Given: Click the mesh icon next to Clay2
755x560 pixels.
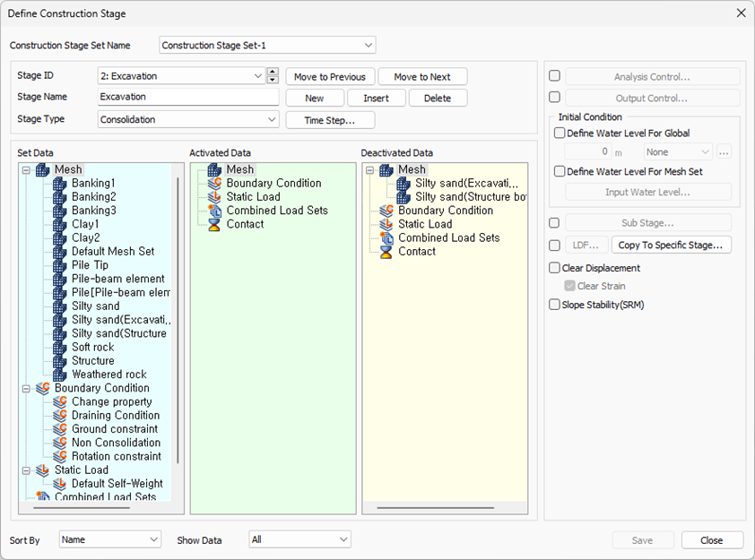Looking at the screenshot, I should pos(60,238).
